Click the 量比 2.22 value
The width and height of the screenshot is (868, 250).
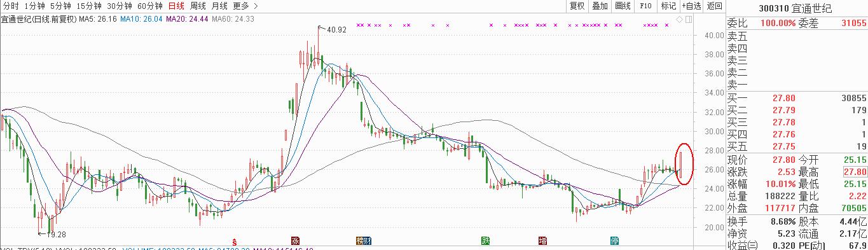pos(857,196)
